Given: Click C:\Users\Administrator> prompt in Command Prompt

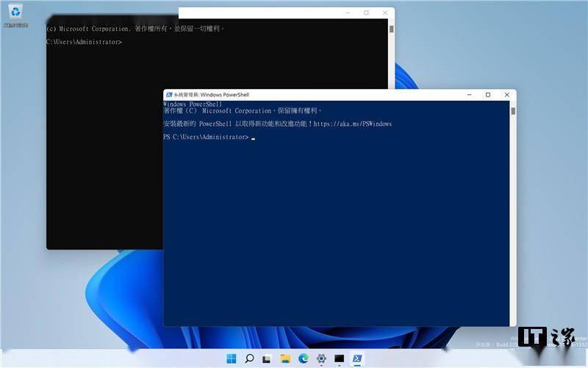Looking at the screenshot, I should [x=84, y=42].
